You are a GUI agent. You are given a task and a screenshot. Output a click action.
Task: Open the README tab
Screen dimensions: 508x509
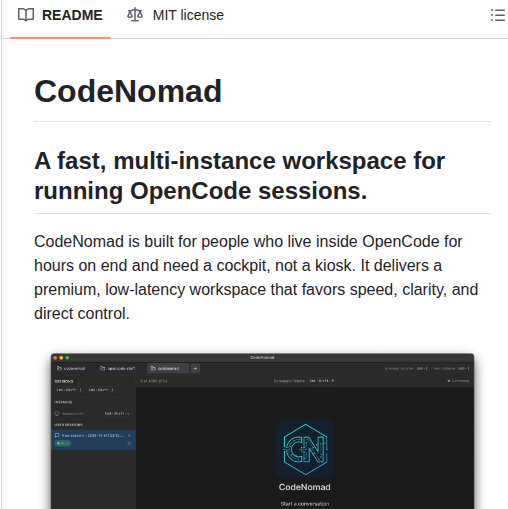coord(60,15)
